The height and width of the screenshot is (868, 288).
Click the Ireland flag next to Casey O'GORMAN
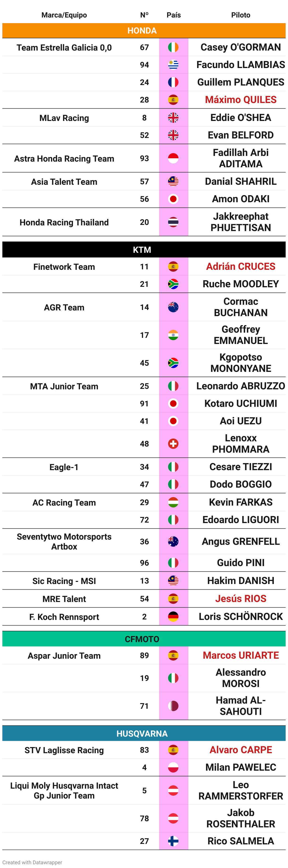[173, 47]
